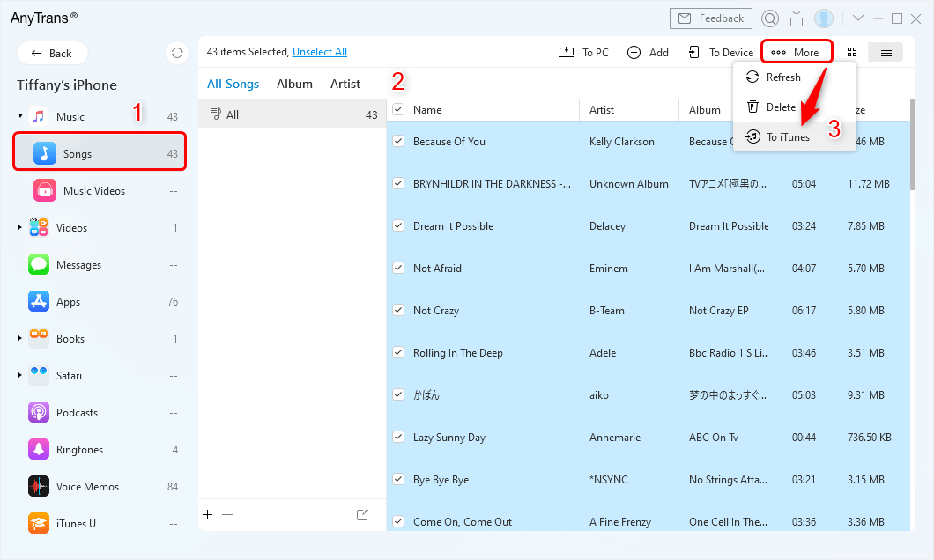Click the edit playlist pencil icon
Screen dimensions: 934x560
[362, 515]
